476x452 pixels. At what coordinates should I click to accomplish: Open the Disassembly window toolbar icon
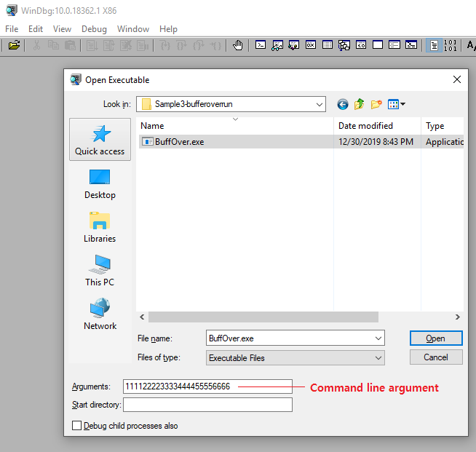[361, 45]
